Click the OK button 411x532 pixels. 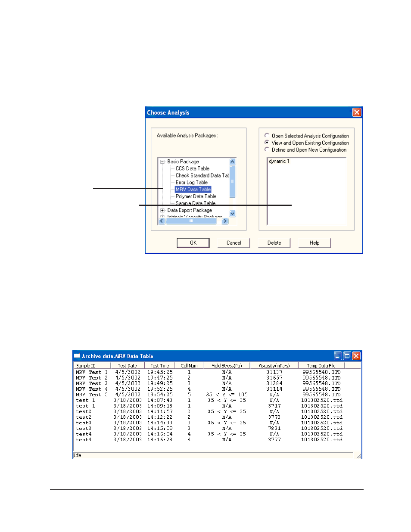tap(193, 243)
